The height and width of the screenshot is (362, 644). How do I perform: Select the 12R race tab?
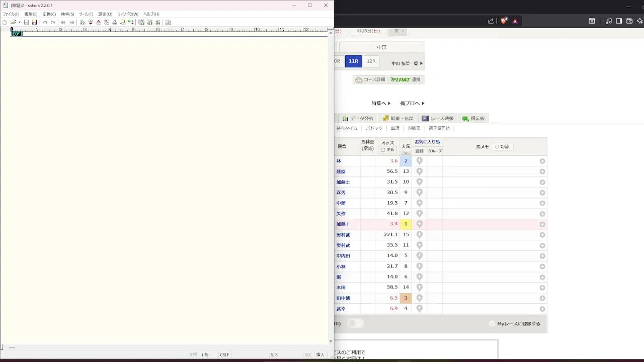click(371, 61)
